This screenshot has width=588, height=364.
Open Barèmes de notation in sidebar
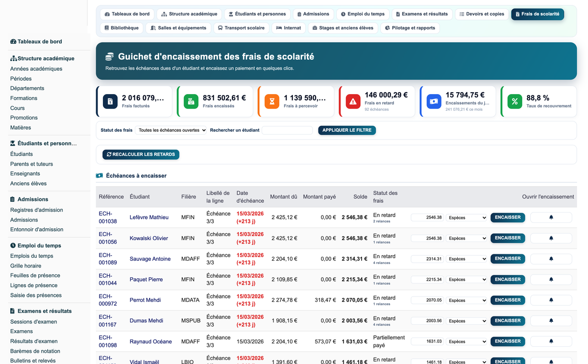coord(35,351)
